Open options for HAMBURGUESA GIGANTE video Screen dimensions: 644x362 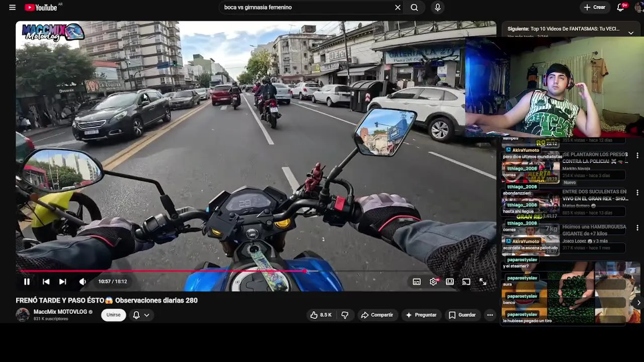tap(637, 228)
